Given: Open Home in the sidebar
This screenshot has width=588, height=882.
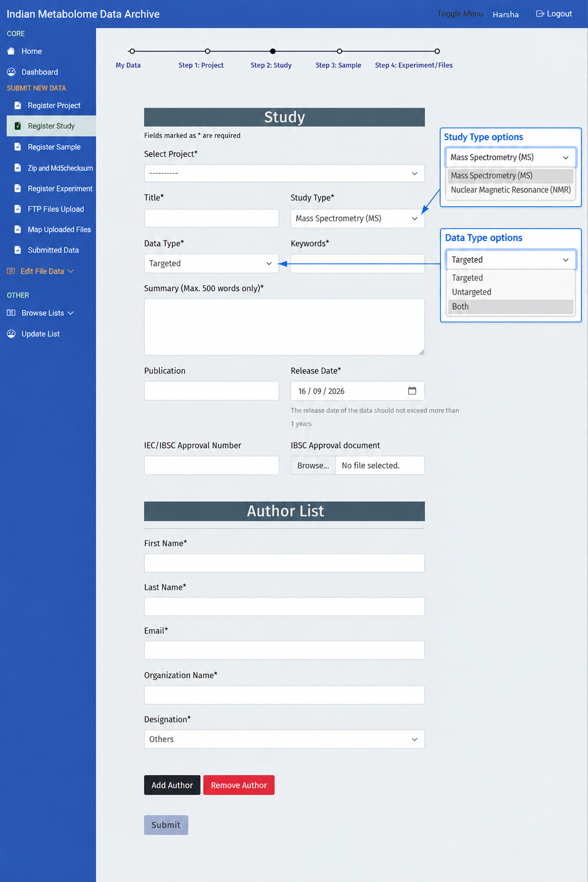Looking at the screenshot, I should 32,51.
